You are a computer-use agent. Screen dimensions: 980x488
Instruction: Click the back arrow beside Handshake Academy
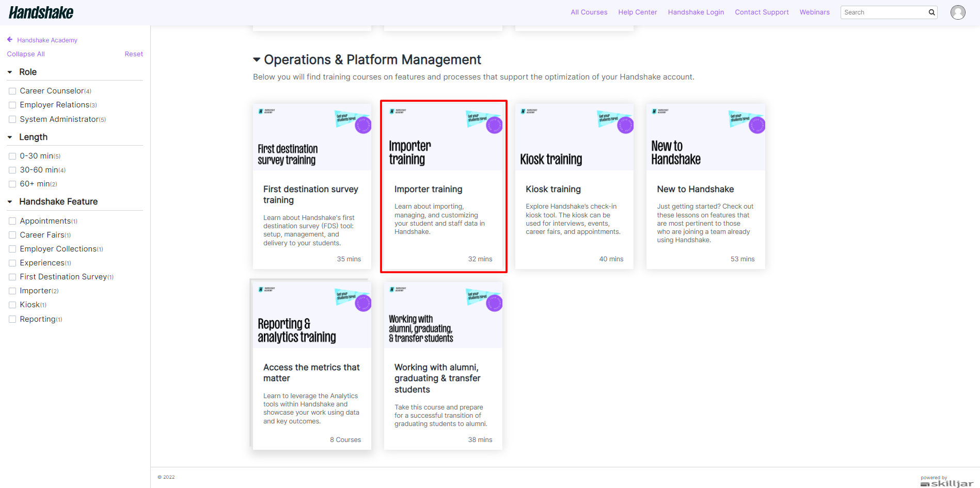pos(10,39)
